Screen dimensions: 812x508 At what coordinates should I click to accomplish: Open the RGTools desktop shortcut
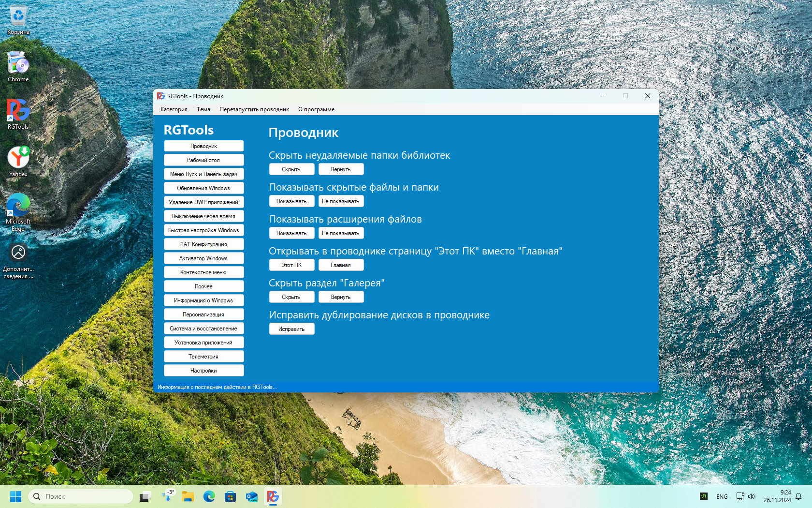click(x=18, y=114)
